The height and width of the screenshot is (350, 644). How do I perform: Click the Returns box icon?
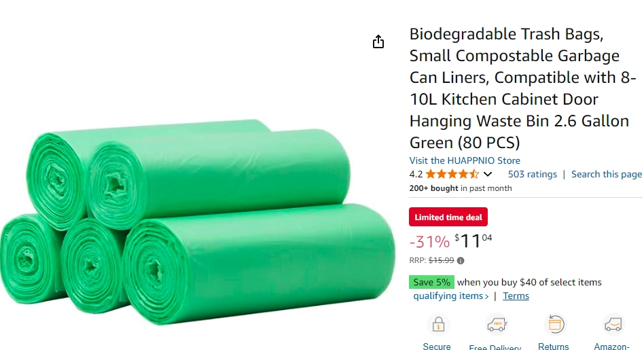pos(555,325)
